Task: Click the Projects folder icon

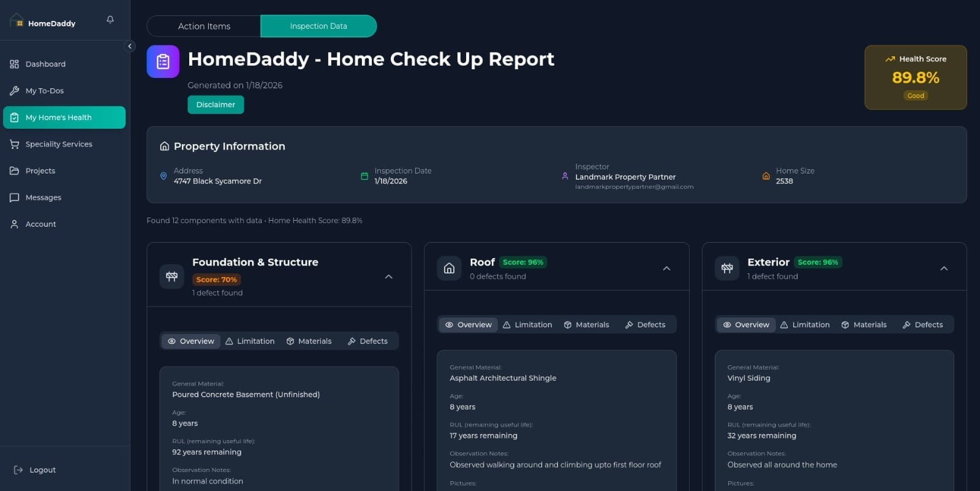Action: 14,170
